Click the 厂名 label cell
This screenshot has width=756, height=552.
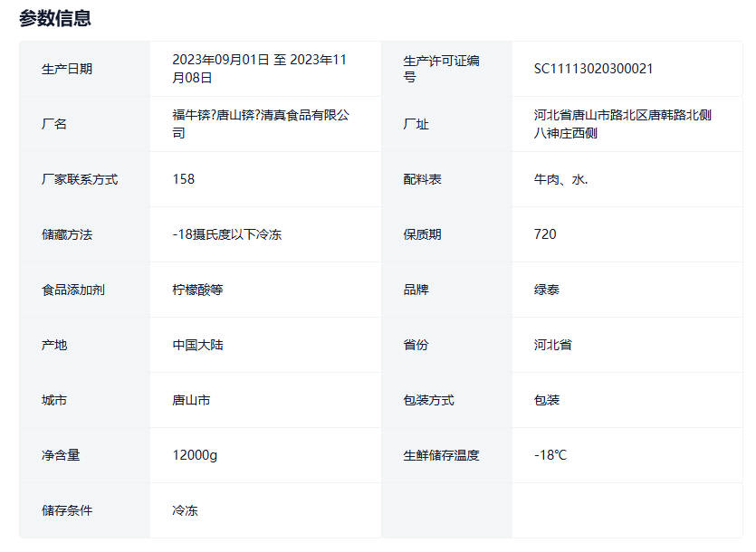coord(54,124)
